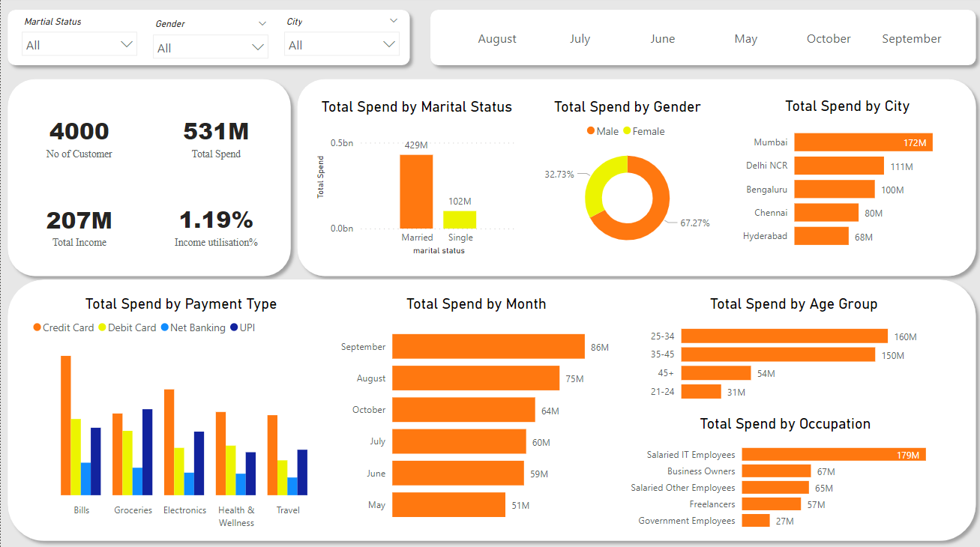Open the City slicer dropdown showing All
This screenshot has height=547, width=980.
pos(341,45)
